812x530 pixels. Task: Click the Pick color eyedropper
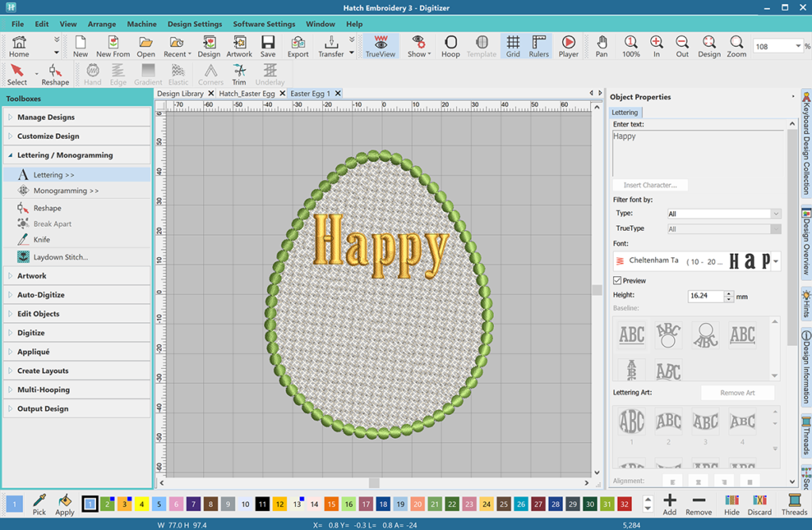pyautogui.click(x=39, y=505)
